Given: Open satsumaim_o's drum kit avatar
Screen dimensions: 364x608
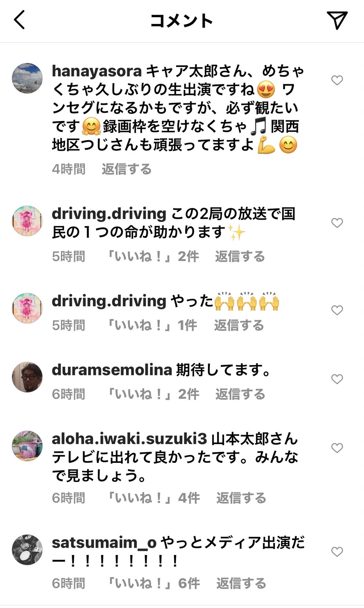Looking at the screenshot, I should (27, 550).
